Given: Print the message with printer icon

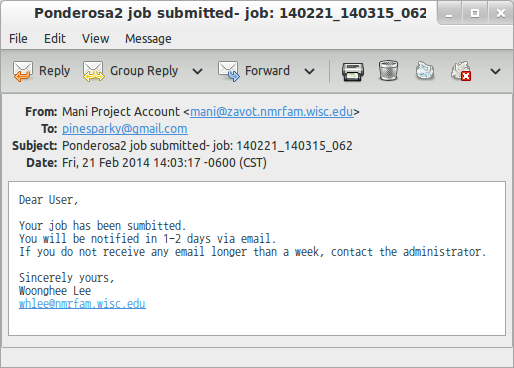Looking at the screenshot, I should pyautogui.click(x=353, y=71).
